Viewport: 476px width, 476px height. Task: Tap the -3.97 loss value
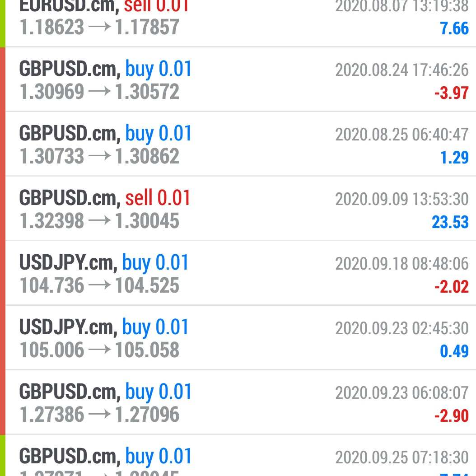point(452,93)
